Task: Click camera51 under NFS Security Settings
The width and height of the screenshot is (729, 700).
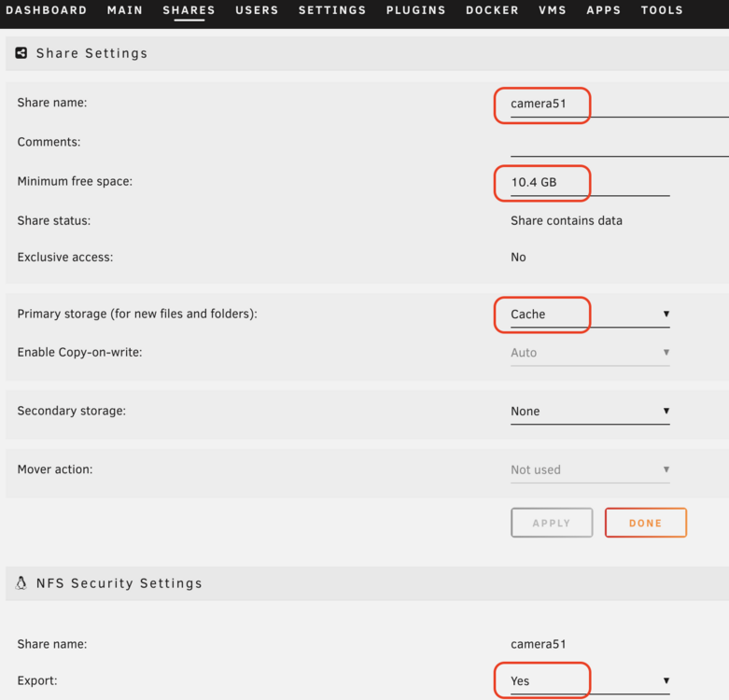Action: (539, 644)
